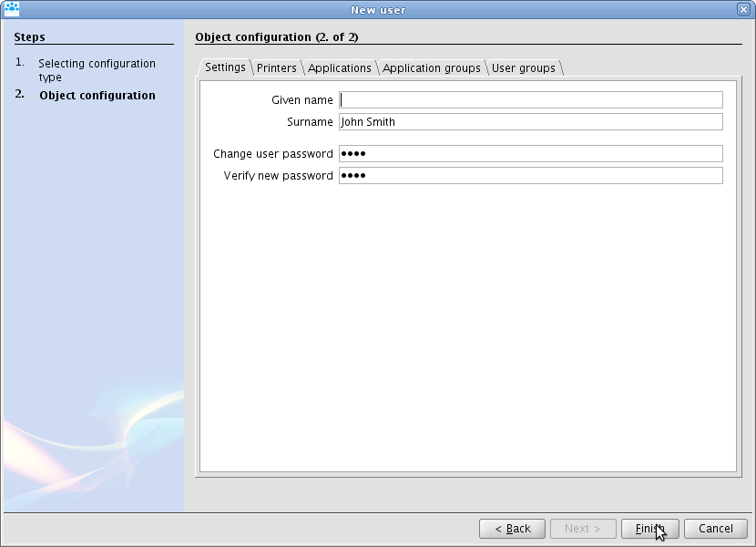Focus the Given name input field
Image resolution: width=756 pixels, height=547 pixels.
[530, 100]
